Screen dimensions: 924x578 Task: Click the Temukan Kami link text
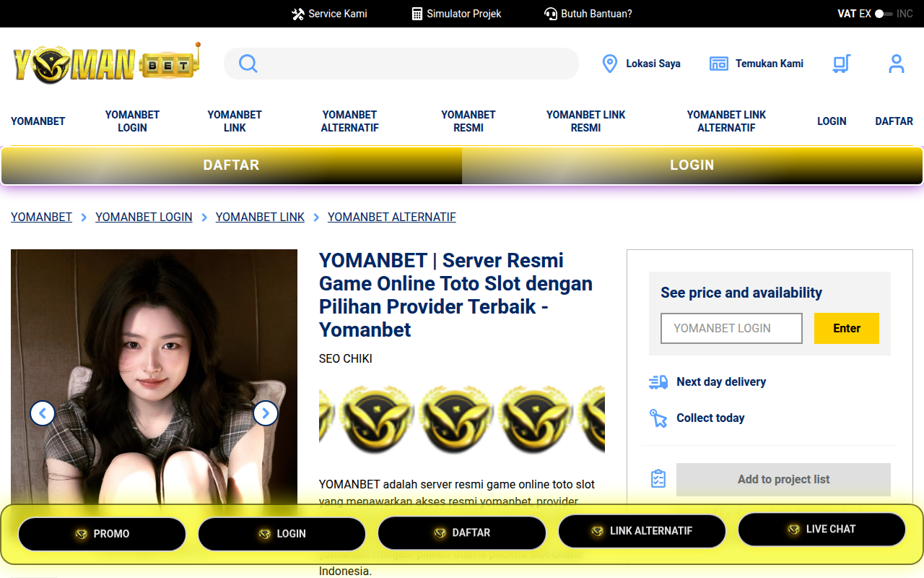click(770, 64)
